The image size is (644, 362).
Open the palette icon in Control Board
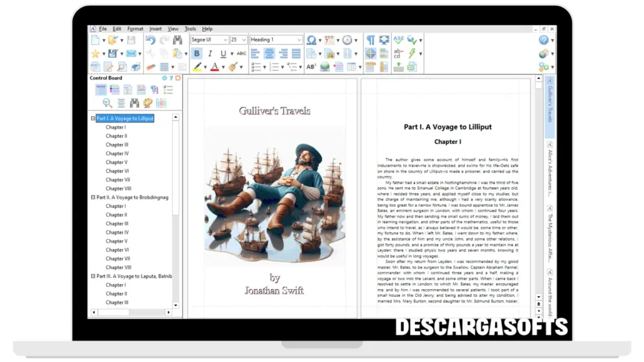[148, 103]
